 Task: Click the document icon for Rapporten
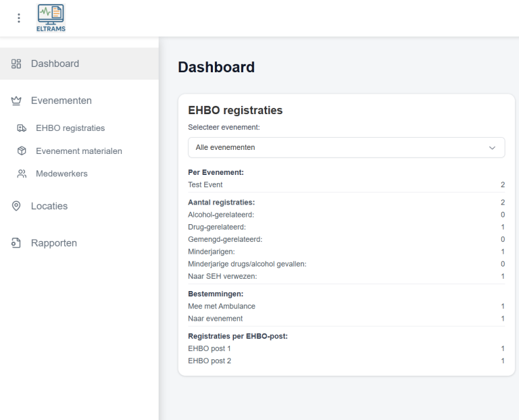pos(16,243)
